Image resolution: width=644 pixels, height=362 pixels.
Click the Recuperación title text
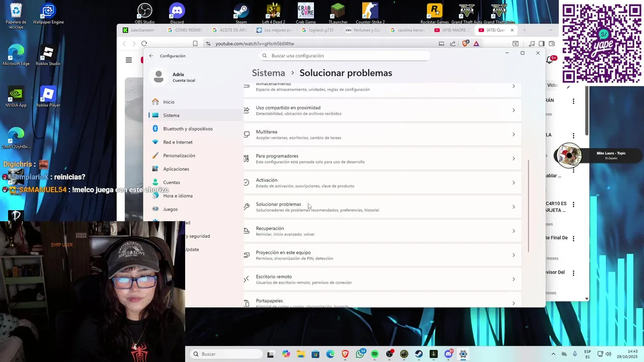270,228
